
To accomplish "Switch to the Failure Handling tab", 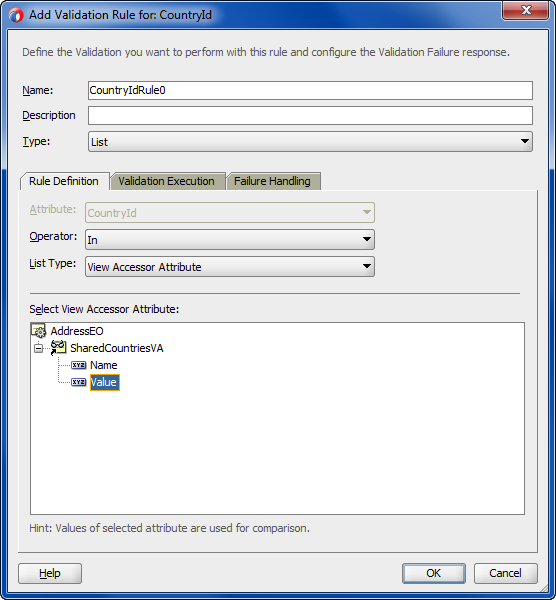I will pos(272,181).
